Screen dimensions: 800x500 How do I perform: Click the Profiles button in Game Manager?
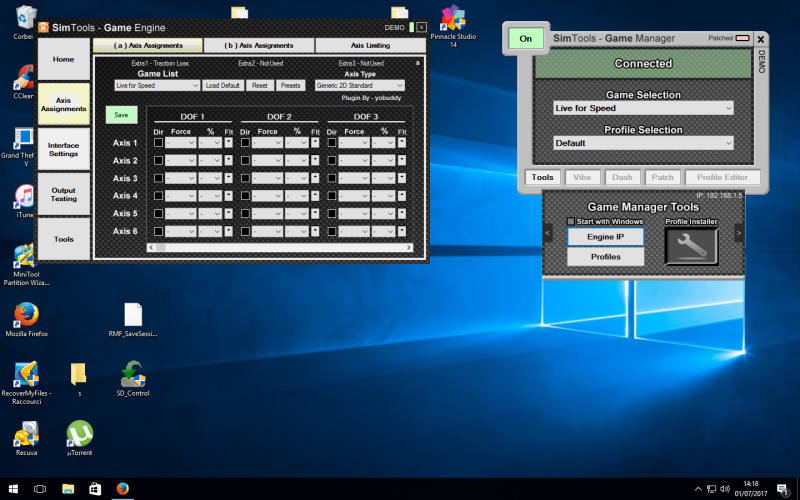coord(606,257)
